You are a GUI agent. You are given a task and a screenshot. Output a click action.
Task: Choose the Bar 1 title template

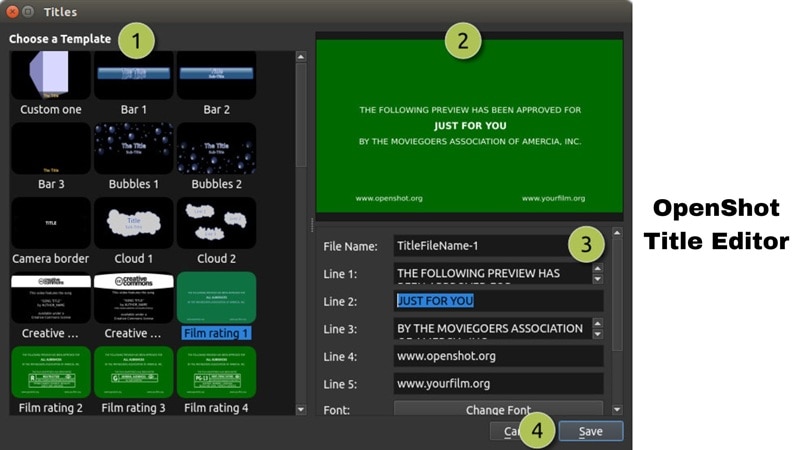coord(134,74)
